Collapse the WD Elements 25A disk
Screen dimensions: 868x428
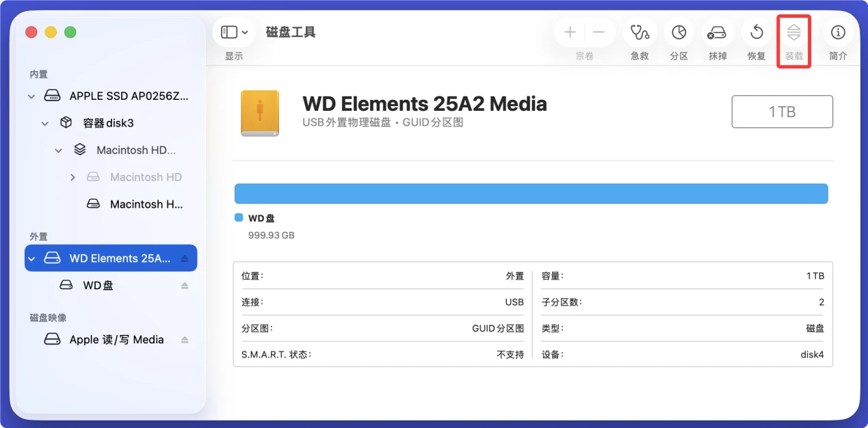click(31, 258)
